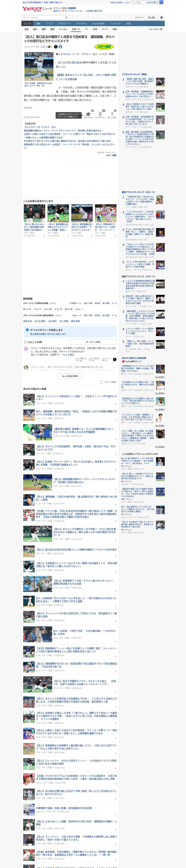Click the コメントを書く button
The image size is (186, 868).
point(93,342)
